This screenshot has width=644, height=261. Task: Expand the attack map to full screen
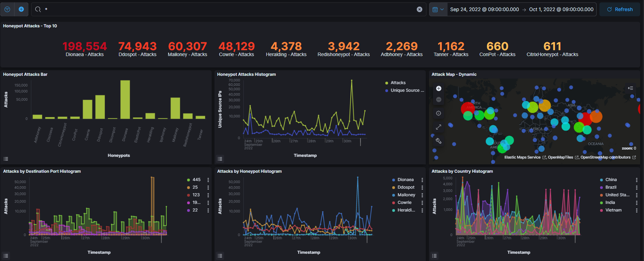[x=439, y=127]
